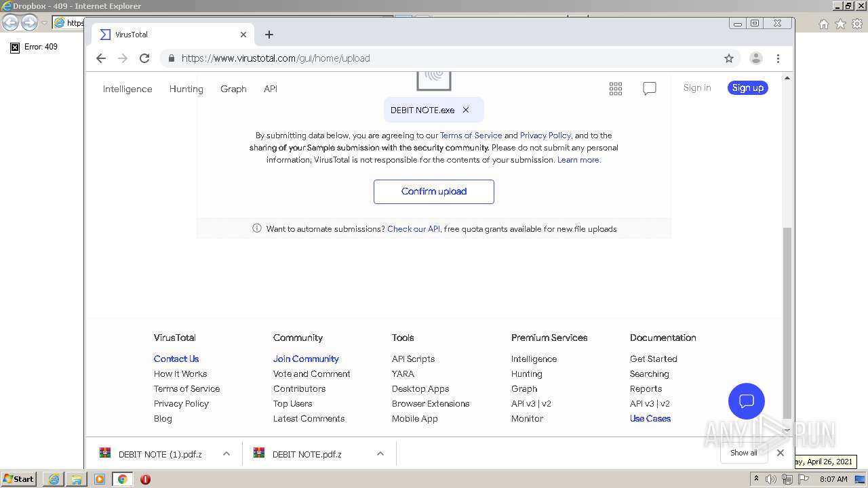Click the site lock icon
The image size is (868, 488).
pyautogui.click(x=171, y=58)
